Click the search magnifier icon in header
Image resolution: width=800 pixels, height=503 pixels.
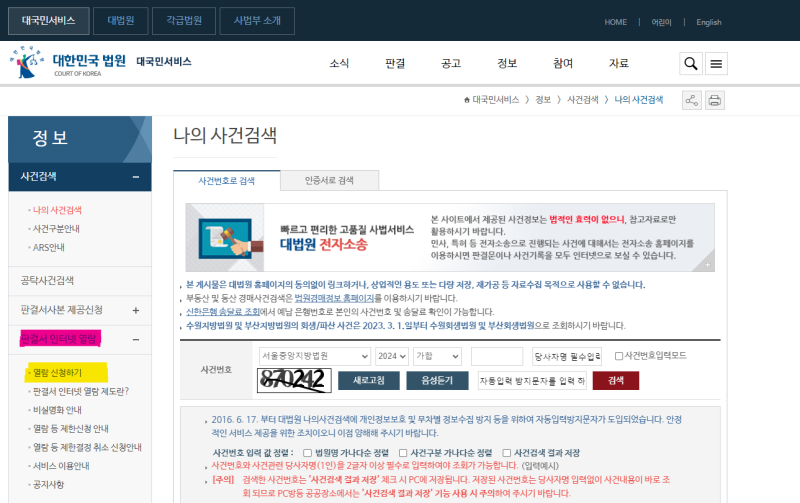pyautogui.click(x=691, y=64)
